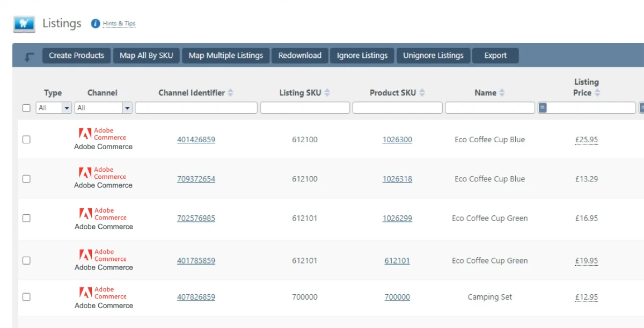
Task: Click Adobe Commerce logo in 401426859 row
Action: click(102, 134)
